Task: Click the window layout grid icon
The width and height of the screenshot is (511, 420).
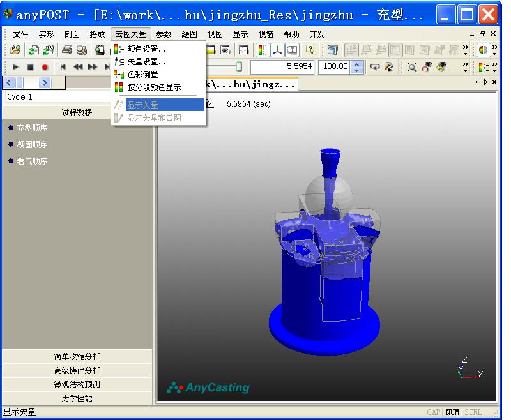Action: tap(243, 50)
